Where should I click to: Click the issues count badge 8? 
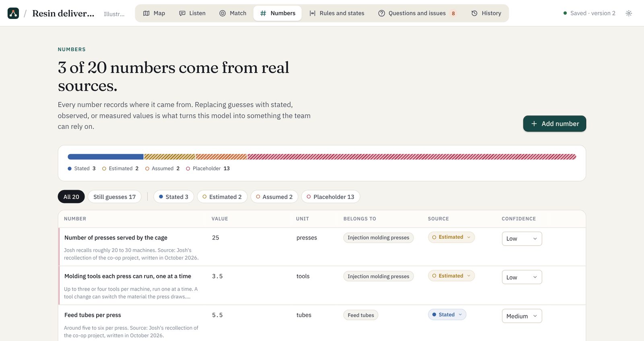pos(453,13)
